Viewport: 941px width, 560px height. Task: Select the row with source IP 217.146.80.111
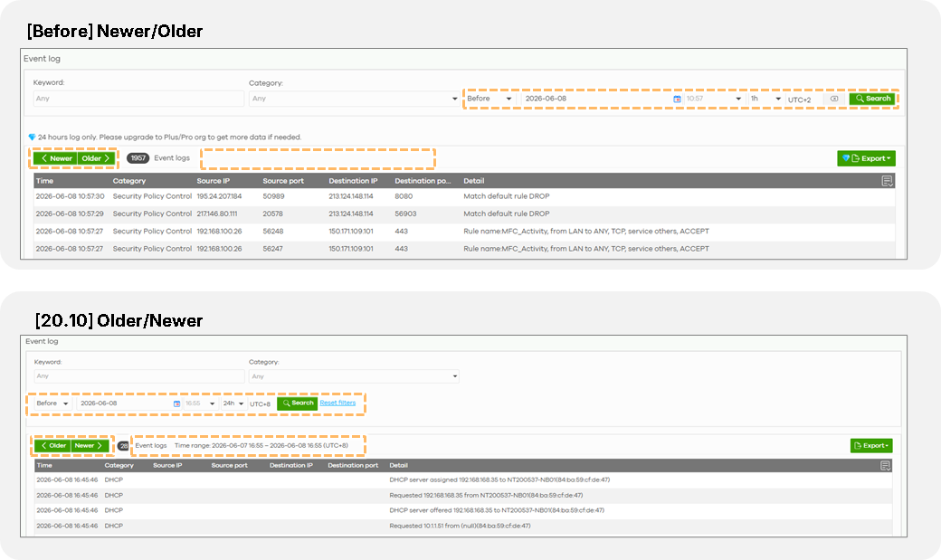tap(464, 214)
